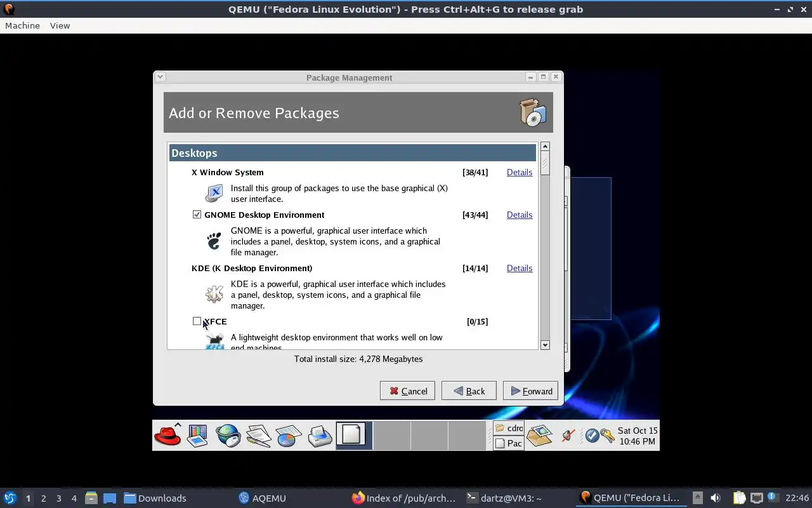The width and height of the screenshot is (812, 508).
Task: Switch to fourth guest workspace in pager
Action: click(466, 436)
